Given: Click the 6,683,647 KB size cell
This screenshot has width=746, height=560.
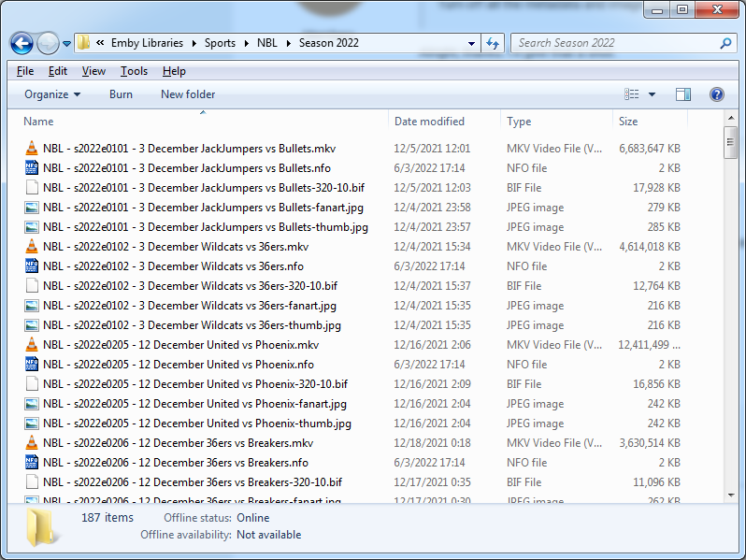Looking at the screenshot, I should pyautogui.click(x=650, y=149).
